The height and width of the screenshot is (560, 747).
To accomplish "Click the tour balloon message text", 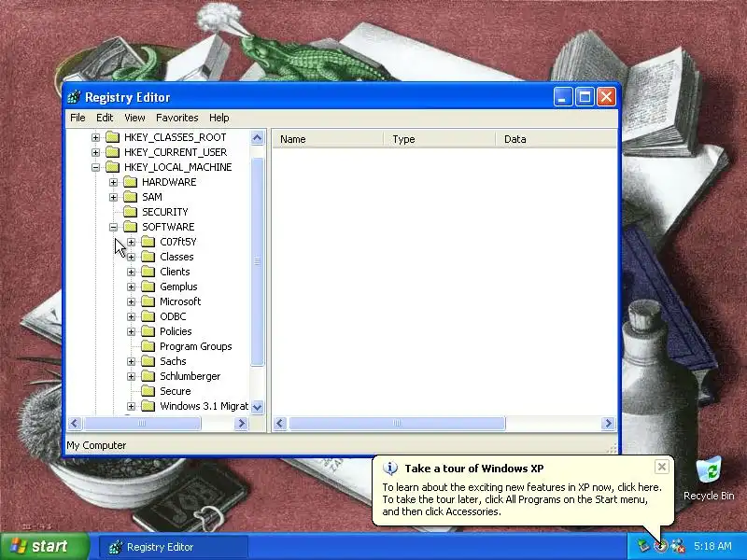I will click(x=522, y=499).
